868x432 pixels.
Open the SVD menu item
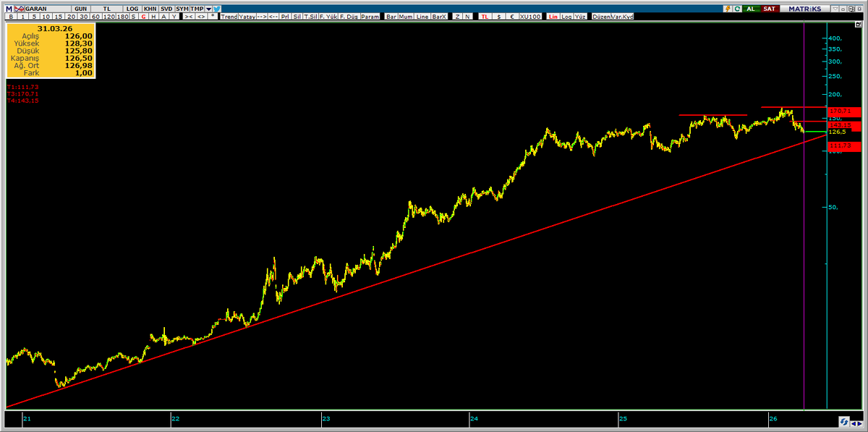(166, 7)
